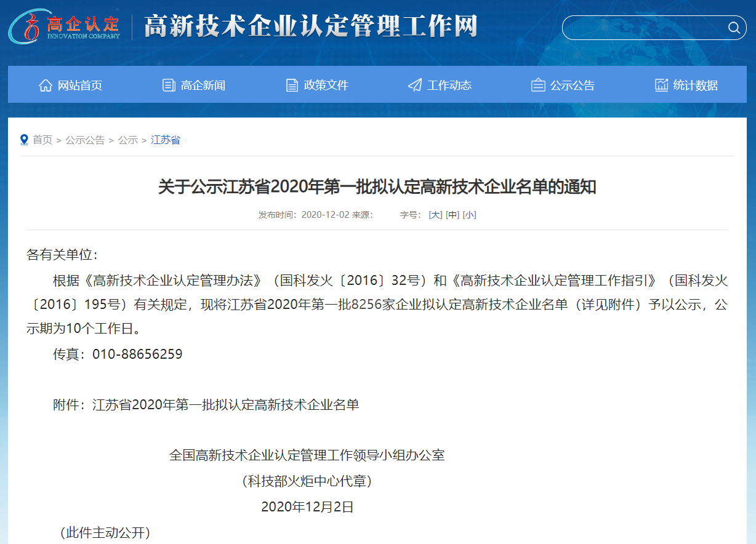Open the 公示 breadcrumb link

128,140
